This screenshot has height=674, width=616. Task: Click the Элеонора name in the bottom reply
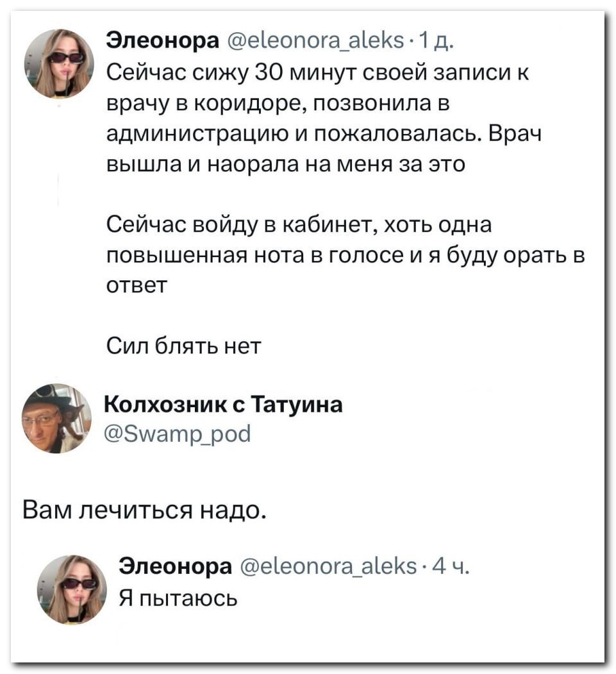point(176,568)
